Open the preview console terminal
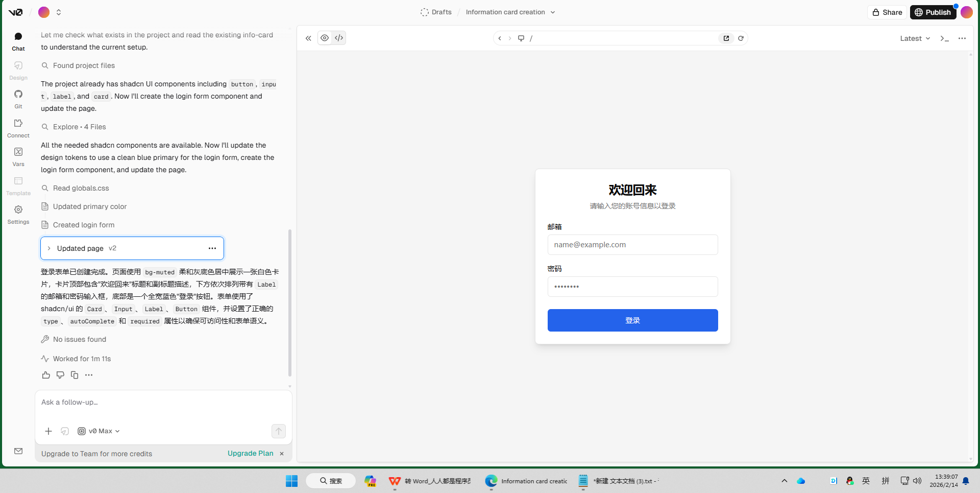 coord(944,38)
